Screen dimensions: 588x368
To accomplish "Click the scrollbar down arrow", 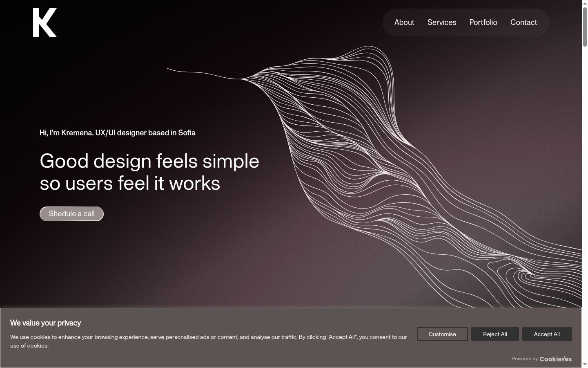I will click(585, 364).
